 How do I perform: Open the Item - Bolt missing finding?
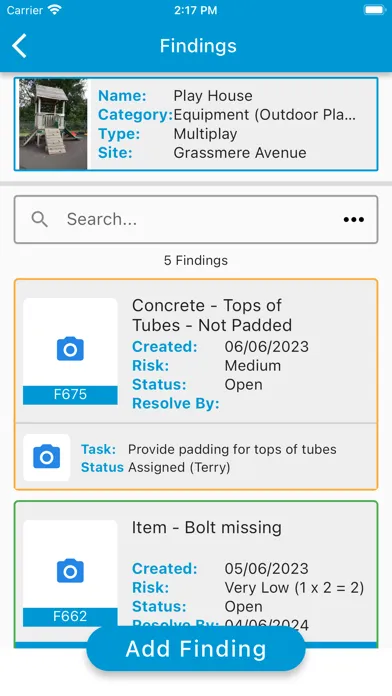(x=207, y=527)
